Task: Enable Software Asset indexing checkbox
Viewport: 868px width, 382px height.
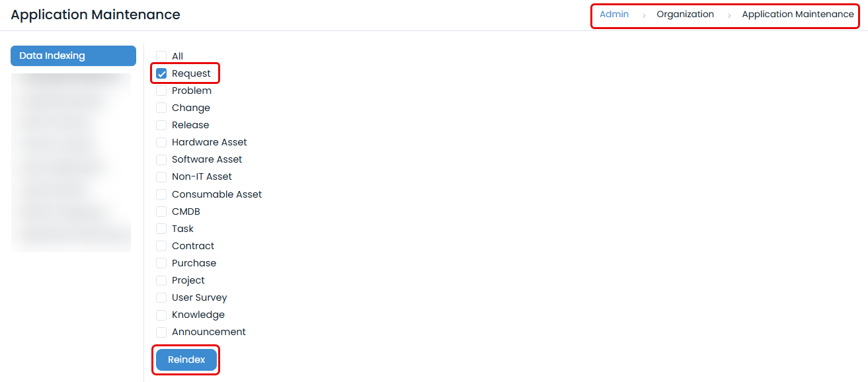Action: tap(161, 159)
